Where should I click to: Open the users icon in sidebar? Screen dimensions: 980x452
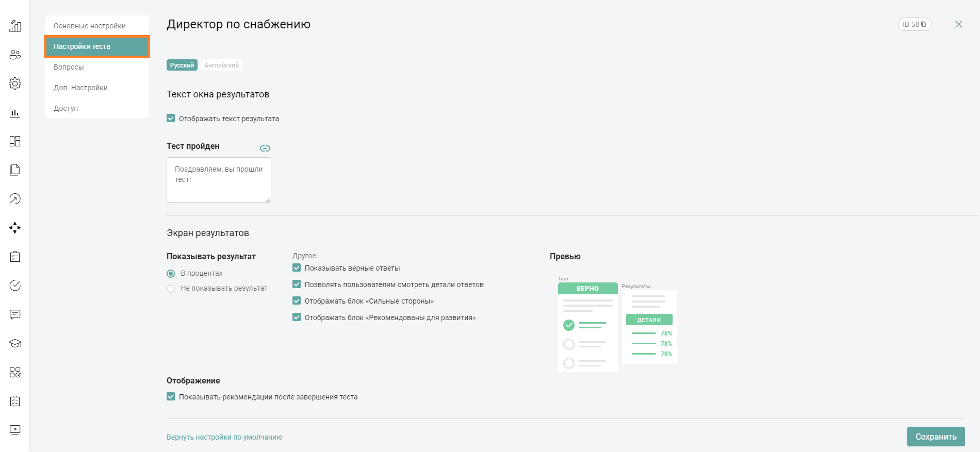click(x=15, y=55)
